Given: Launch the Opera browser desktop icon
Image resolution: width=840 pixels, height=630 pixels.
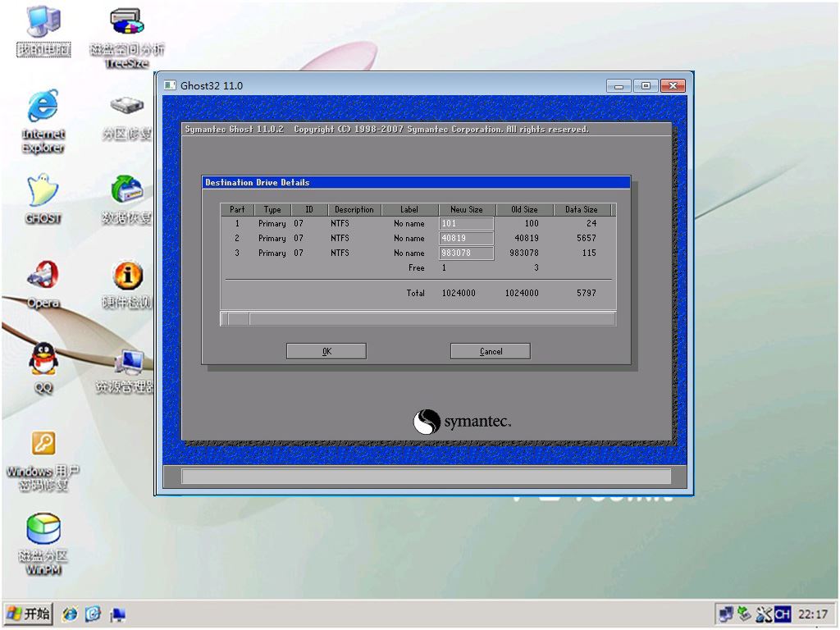Looking at the screenshot, I should (43, 284).
